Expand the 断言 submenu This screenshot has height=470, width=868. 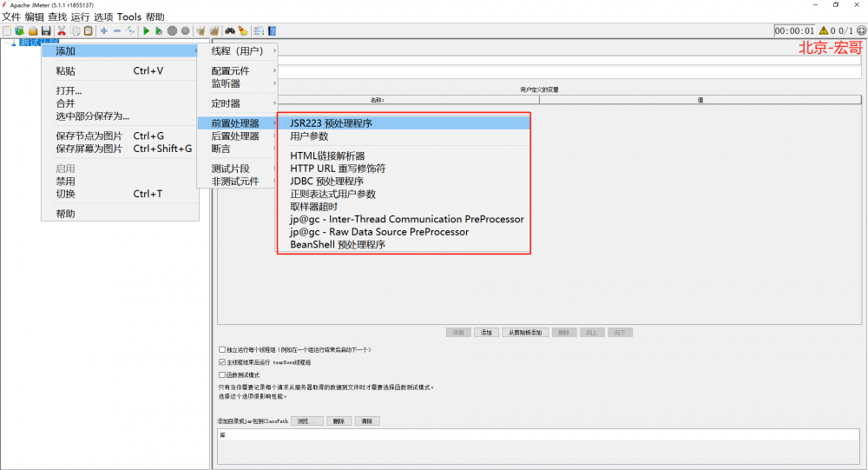pos(238,149)
